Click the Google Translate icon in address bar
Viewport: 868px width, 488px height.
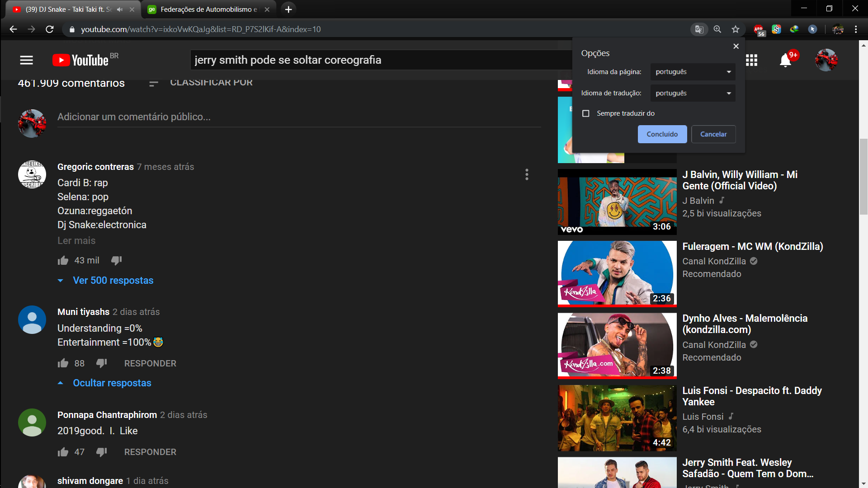tap(699, 29)
